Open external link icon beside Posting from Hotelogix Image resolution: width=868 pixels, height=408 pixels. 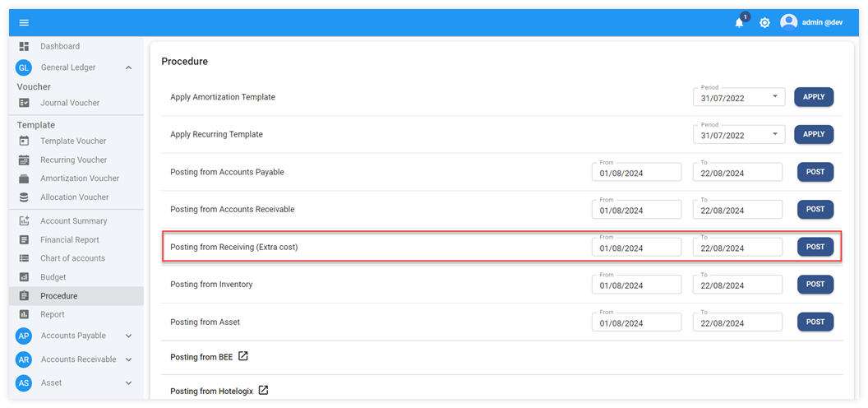coord(263,390)
